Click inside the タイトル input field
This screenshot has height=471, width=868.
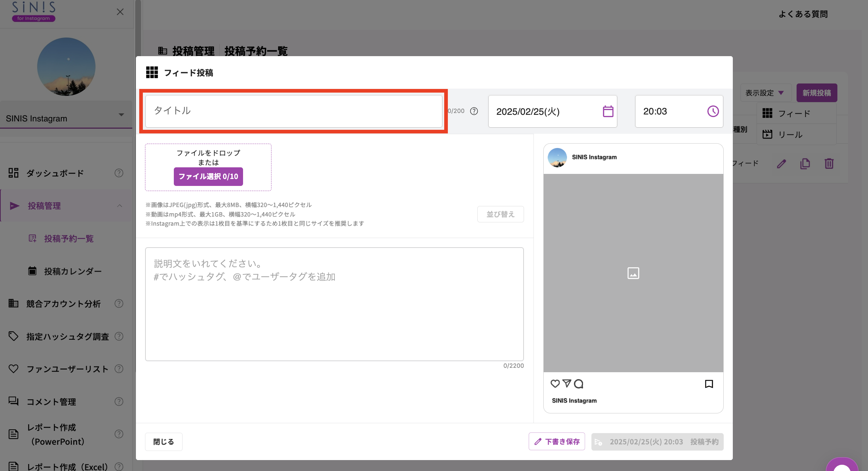pos(294,110)
